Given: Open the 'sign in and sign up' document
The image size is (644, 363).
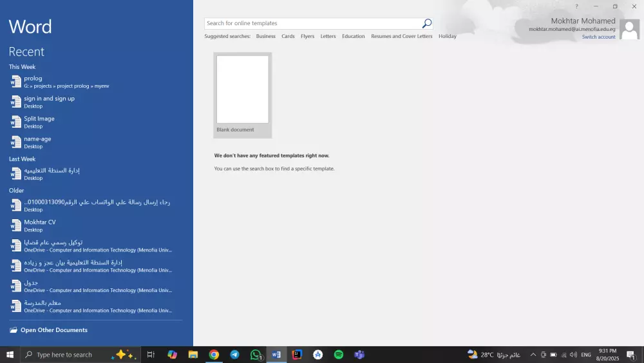Looking at the screenshot, I should tap(96, 102).
